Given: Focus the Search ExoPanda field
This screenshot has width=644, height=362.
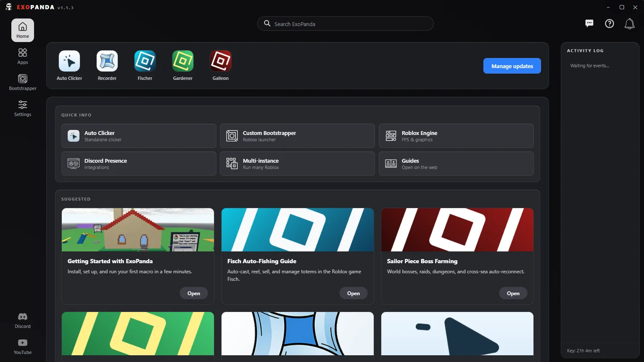Looking at the screenshot, I should (x=345, y=24).
